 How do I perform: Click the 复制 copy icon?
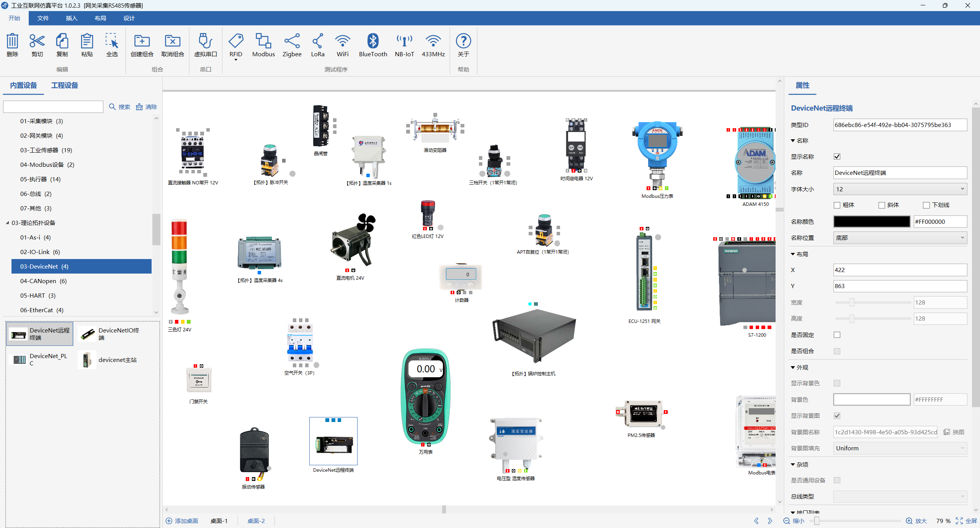coord(62,41)
